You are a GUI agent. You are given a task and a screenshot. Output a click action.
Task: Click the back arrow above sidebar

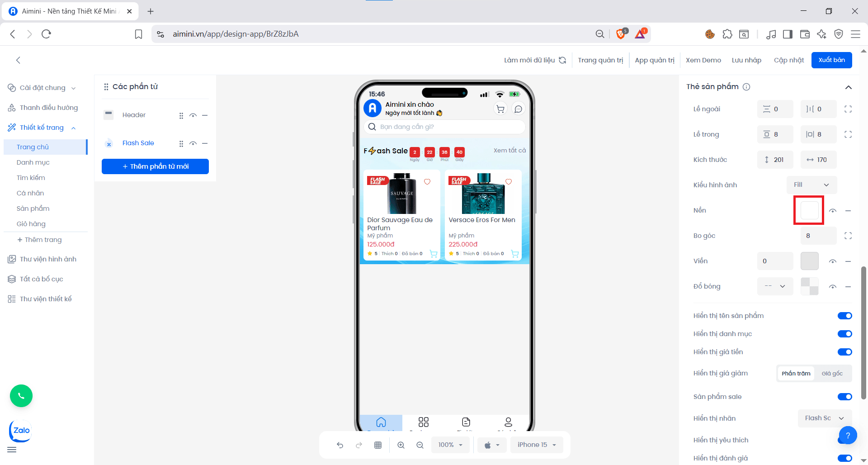(18, 60)
